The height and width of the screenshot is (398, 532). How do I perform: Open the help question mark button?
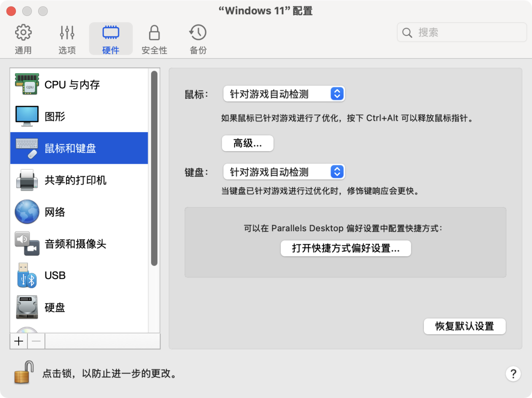coord(513,373)
